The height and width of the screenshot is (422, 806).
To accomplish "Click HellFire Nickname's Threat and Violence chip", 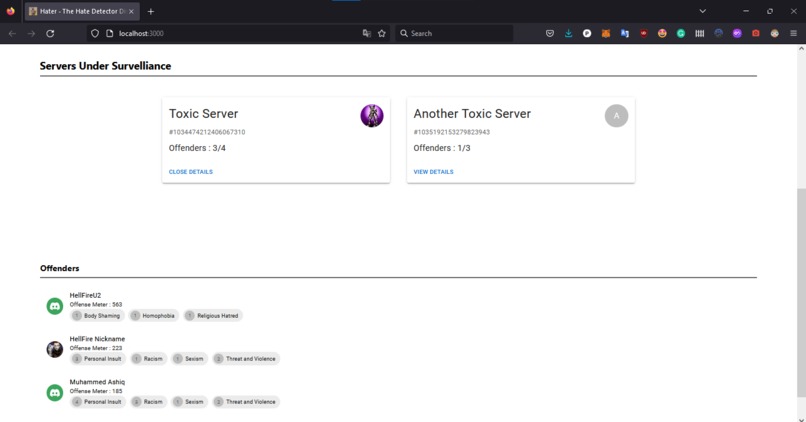I will click(x=246, y=359).
